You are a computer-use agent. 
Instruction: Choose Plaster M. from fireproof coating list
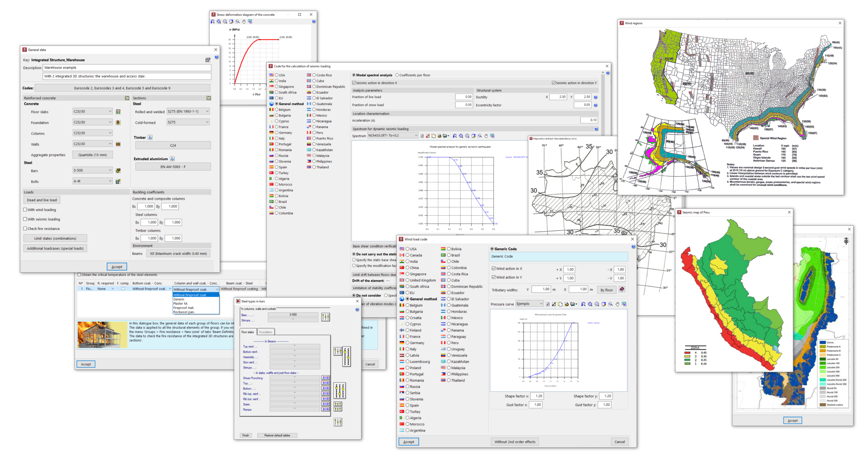click(180, 304)
